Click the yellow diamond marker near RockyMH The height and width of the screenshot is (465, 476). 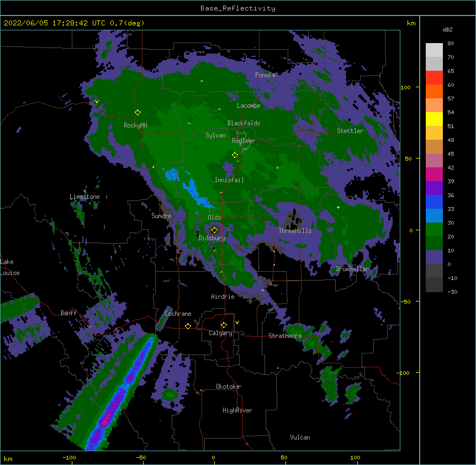(137, 113)
